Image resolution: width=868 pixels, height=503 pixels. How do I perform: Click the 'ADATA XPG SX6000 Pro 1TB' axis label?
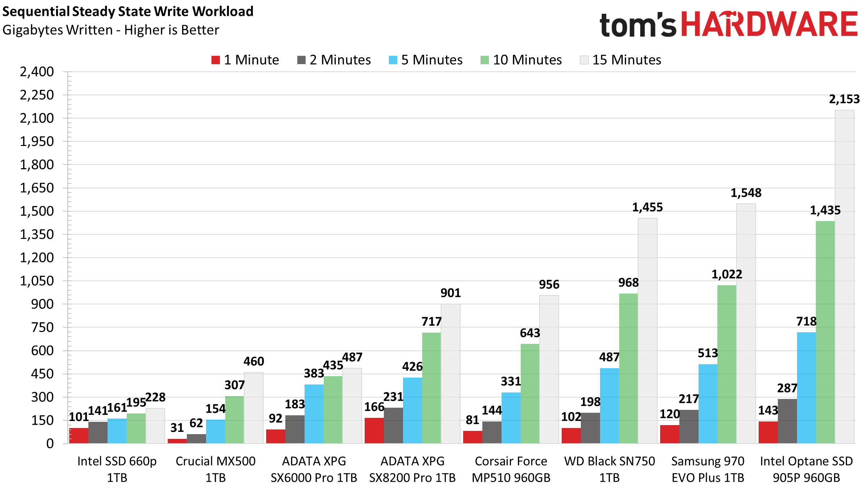click(x=314, y=469)
